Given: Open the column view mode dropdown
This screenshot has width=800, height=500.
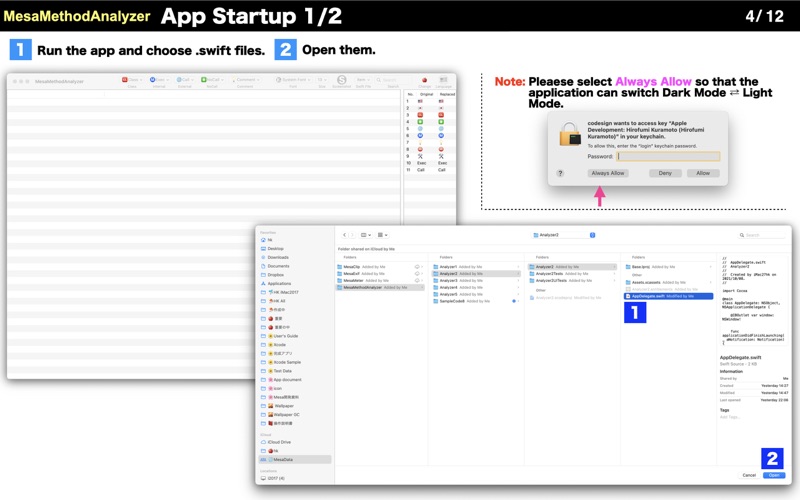Looking at the screenshot, I should coord(366,235).
